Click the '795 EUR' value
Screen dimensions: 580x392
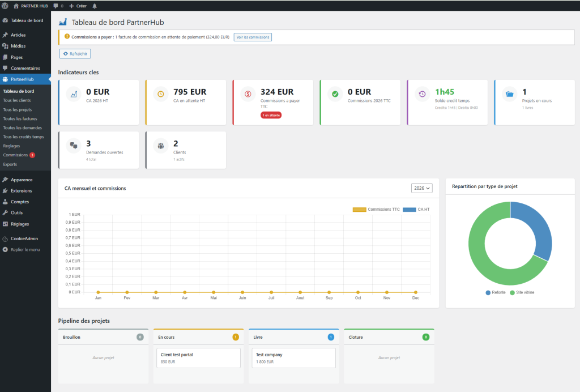pyautogui.click(x=190, y=92)
